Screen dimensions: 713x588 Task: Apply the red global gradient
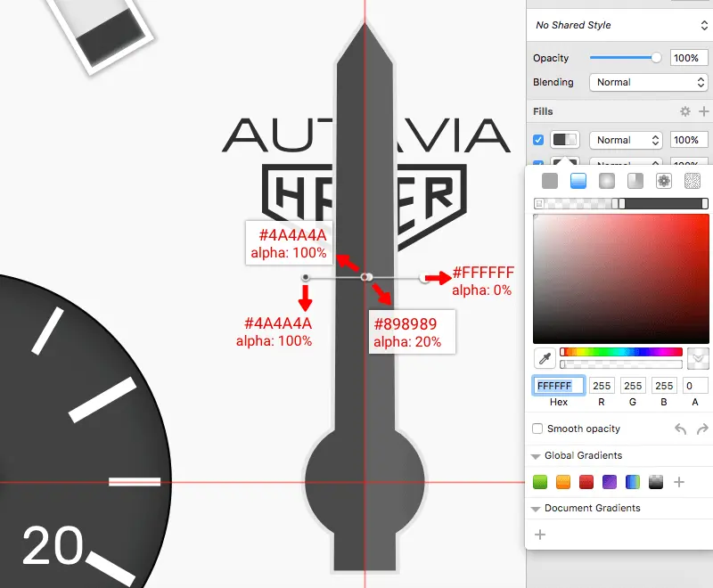pos(586,482)
